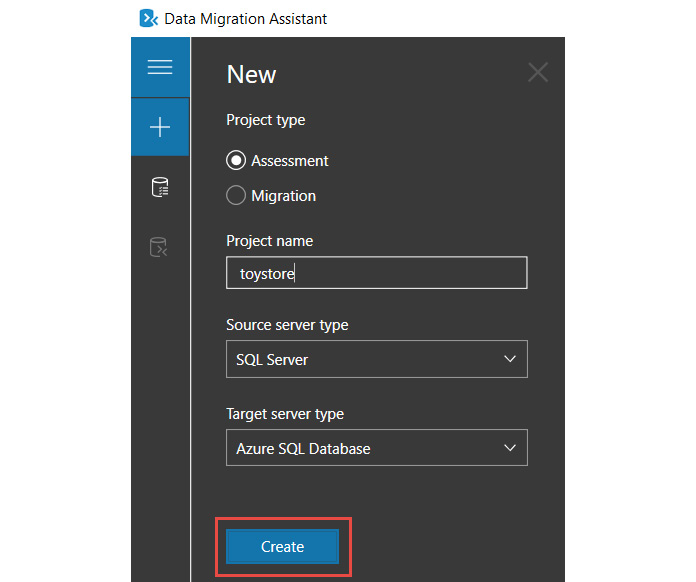Screen dimensions: 696x582
Task: Click the Target server type label
Action: point(285,414)
